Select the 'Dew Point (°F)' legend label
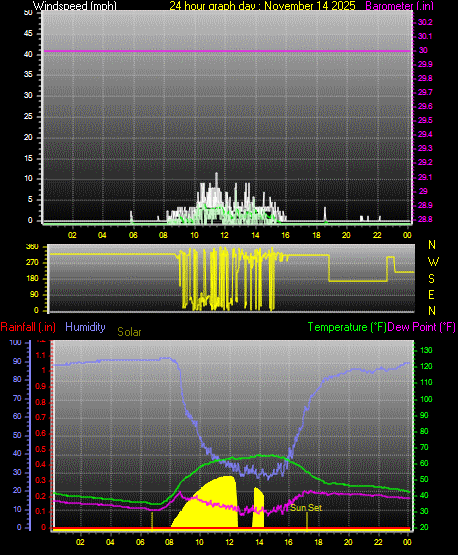Image resolution: width=458 pixels, height=555 pixels. 421,327
